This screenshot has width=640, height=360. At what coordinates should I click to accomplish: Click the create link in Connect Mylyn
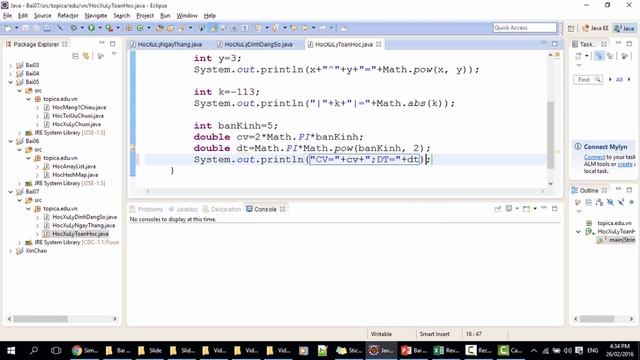[625, 164]
